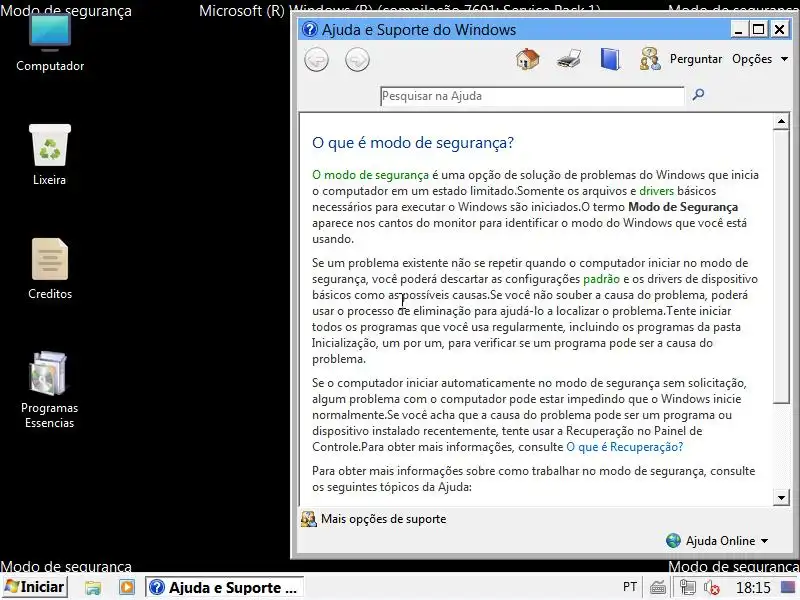Click the keyboard tray icon
This screenshot has width=800, height=600.
(x=658, y=588)
